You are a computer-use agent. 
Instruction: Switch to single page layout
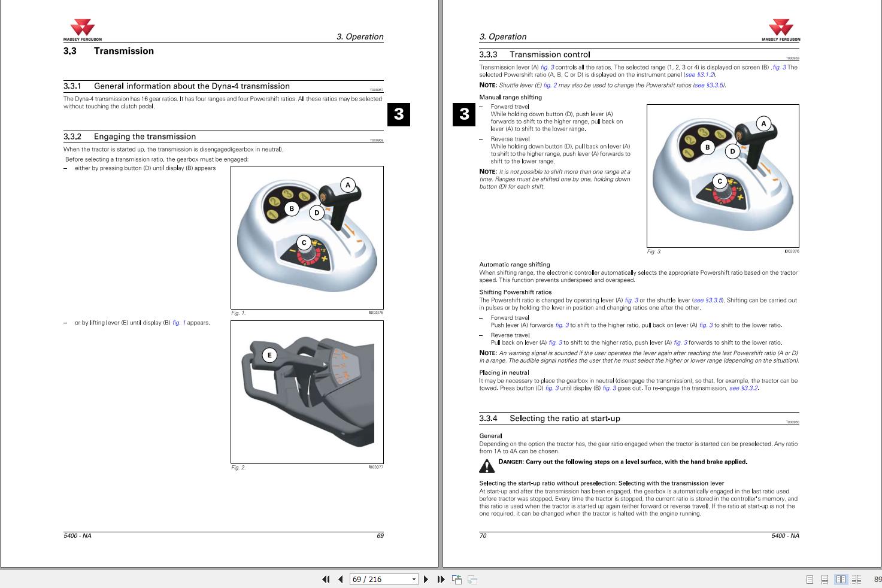pos(810,579)
